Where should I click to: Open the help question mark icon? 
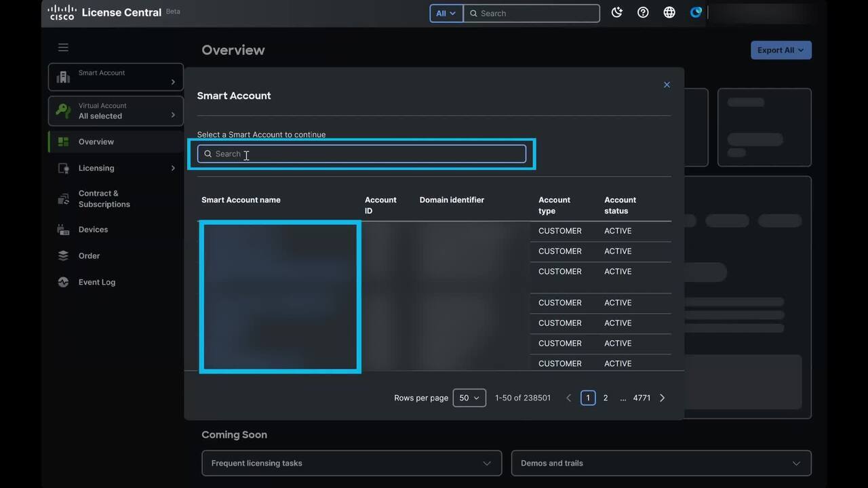coord(643,13)
